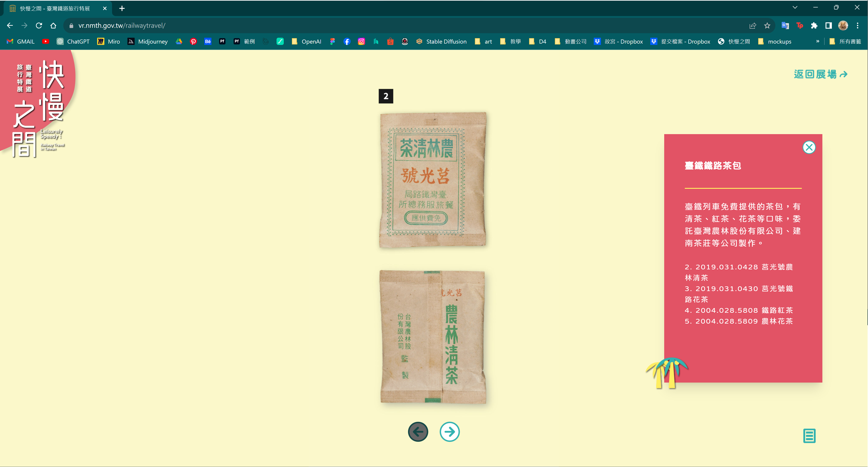Go to the previous exhibit item arrow
Image resolution: width=868 pixels, height=467 pixels.
(418, 432)
